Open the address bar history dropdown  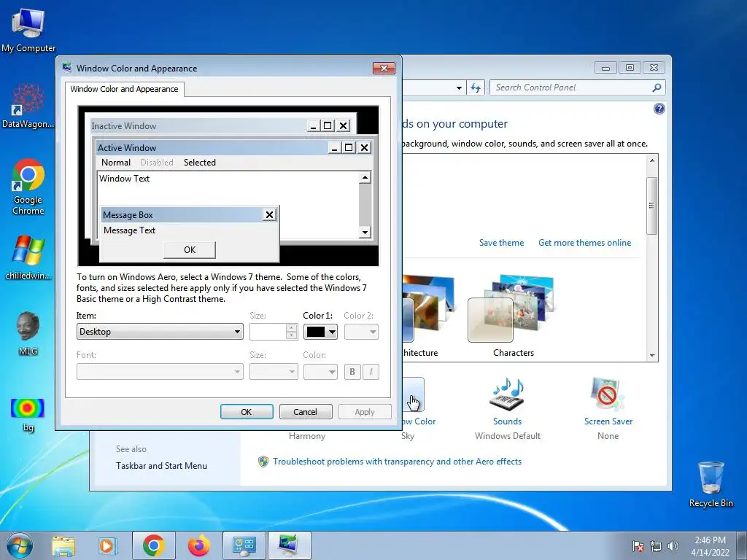[x=459, y=87]
